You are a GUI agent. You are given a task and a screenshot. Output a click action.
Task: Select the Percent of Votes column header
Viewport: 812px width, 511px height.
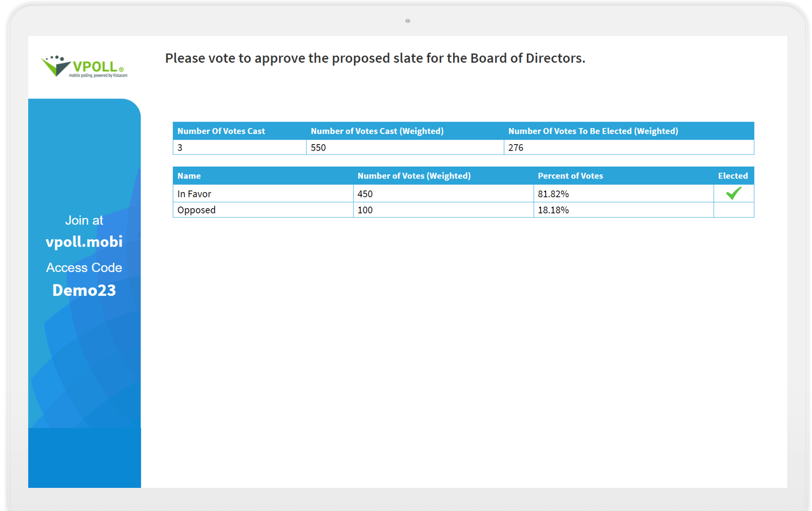(x=570, y=176)
